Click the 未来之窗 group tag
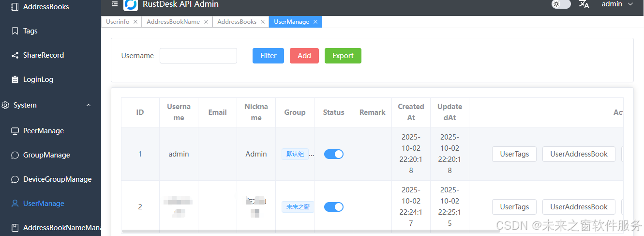 [x=298, y=207]
